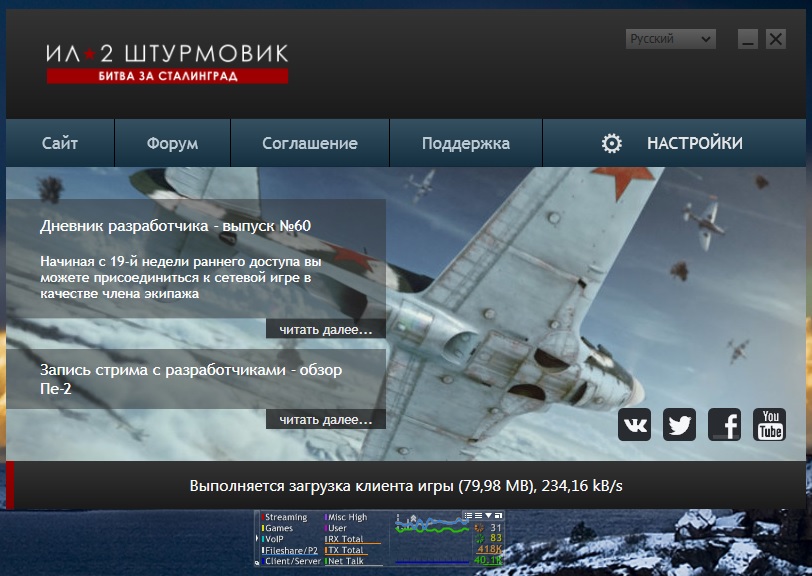The image size is (812, 576).
Task: Open the VK social page icon
Action: click(x=634, y=425)
